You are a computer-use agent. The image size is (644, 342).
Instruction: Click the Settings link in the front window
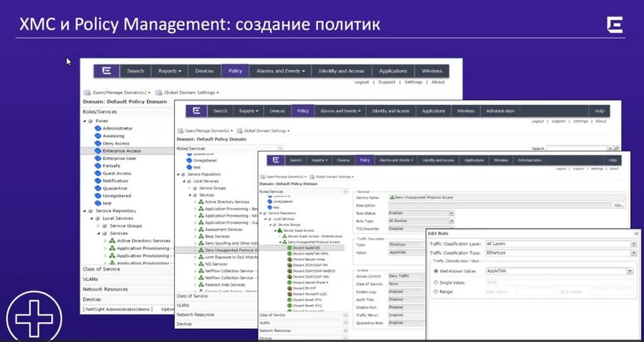click(x=597, y=169)
